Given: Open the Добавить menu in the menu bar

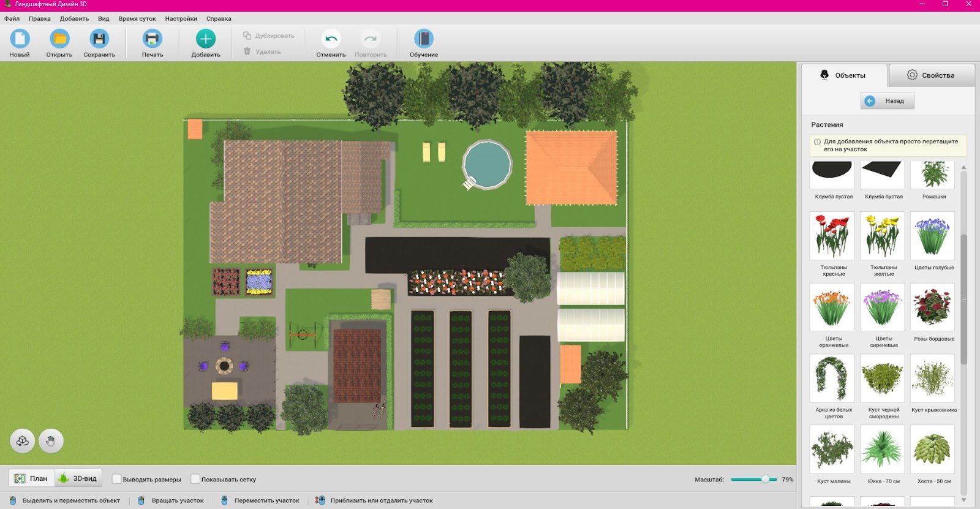Looking at the screenshot, I should [x=74, y=18].
